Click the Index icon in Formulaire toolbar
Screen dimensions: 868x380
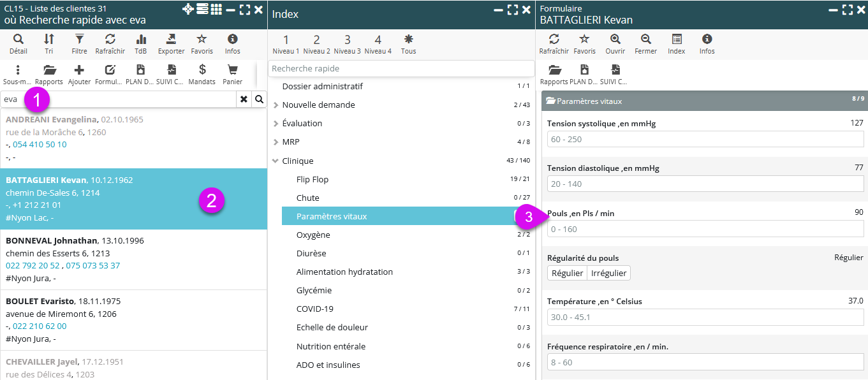[676, 43]
